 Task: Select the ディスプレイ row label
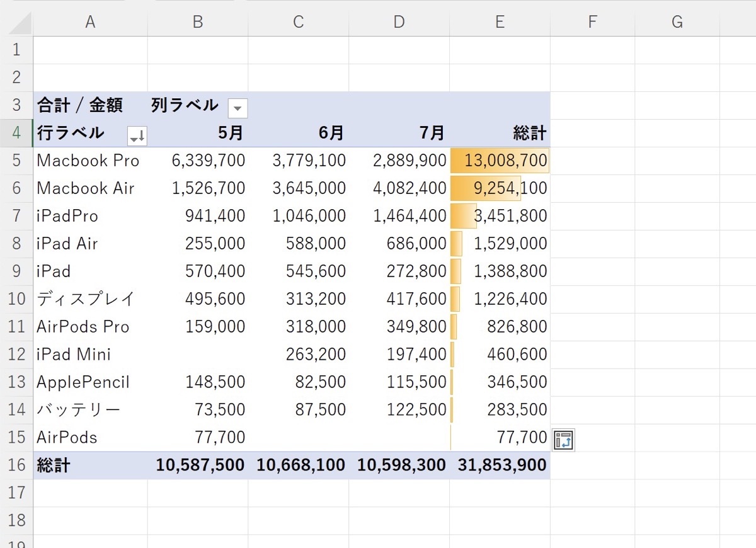click(x=90, y=299)
